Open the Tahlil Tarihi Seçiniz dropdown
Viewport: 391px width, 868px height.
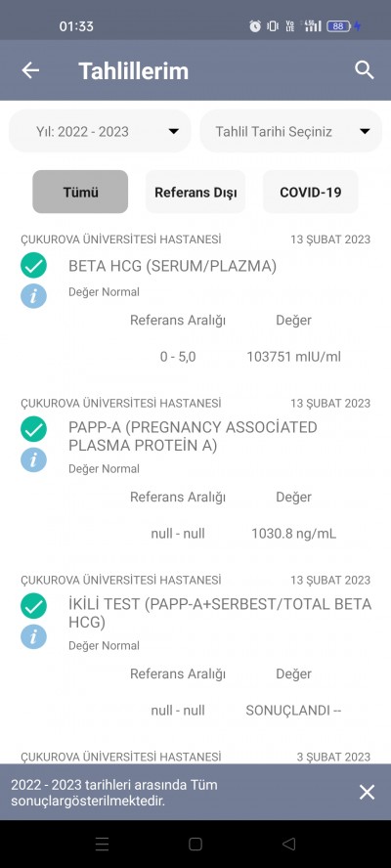pyautogui.click(x=290, y=131)
